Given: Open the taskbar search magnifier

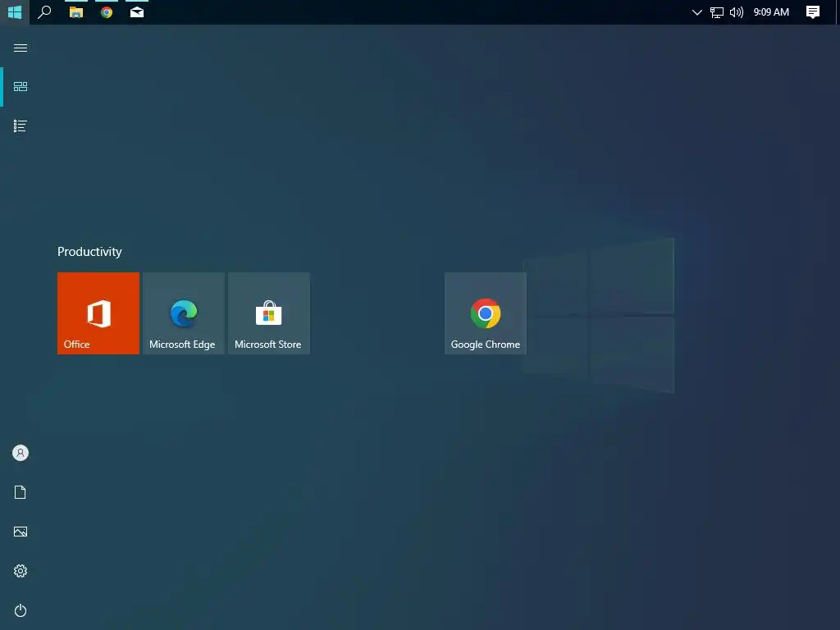Looking at the screenshot, I should pos(44,11).
